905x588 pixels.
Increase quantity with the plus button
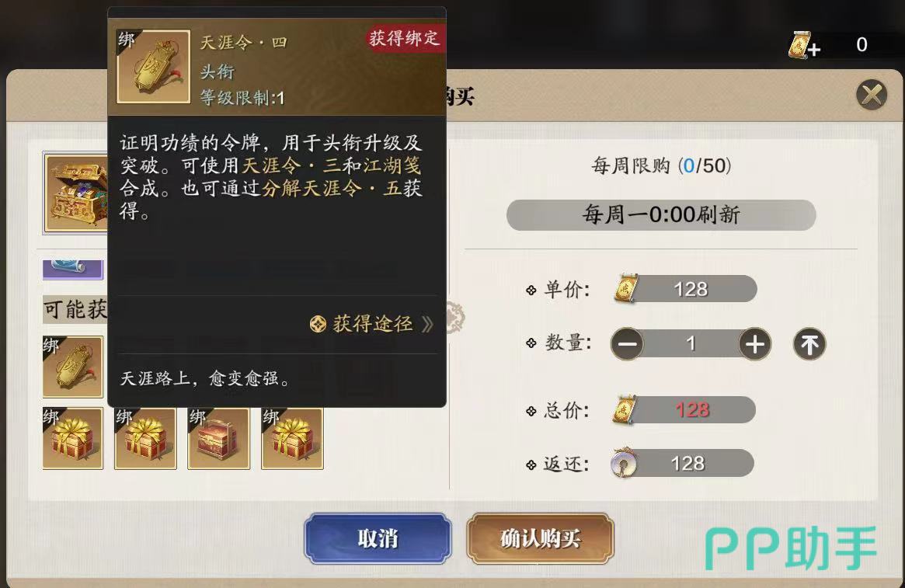click(x=755, y=344)
